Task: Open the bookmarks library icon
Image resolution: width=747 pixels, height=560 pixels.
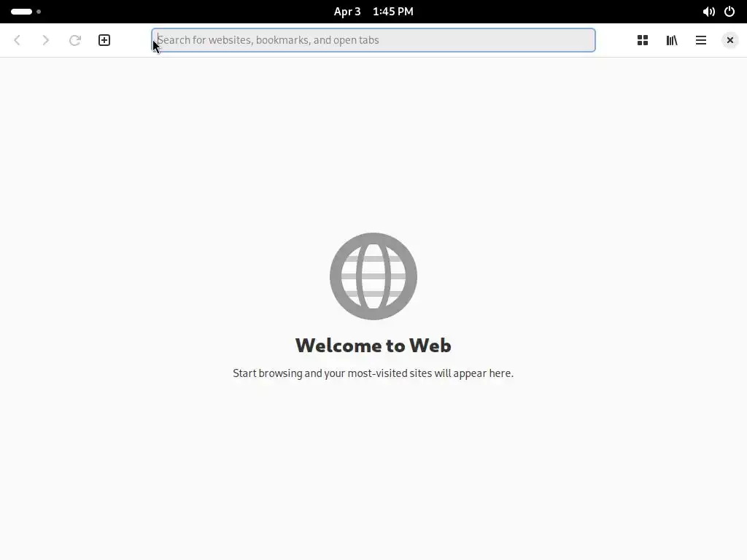Action: click(x=672, y=40)
